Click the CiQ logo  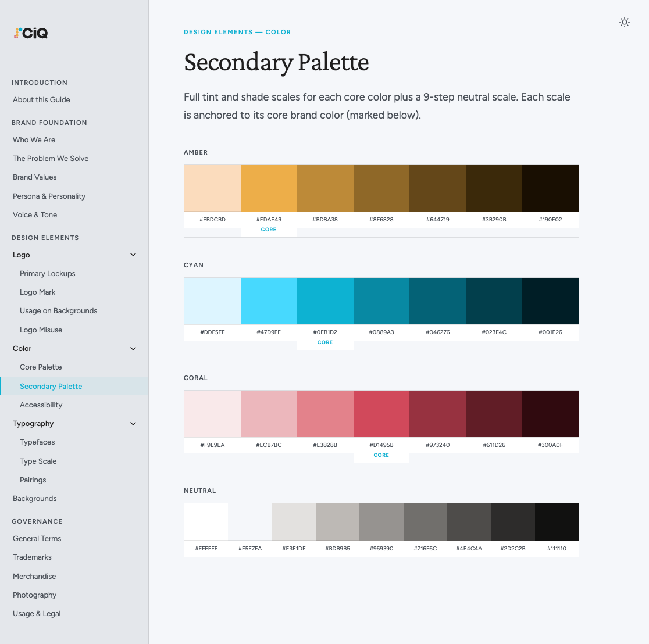pyautogui.click(x=30, y=33)
